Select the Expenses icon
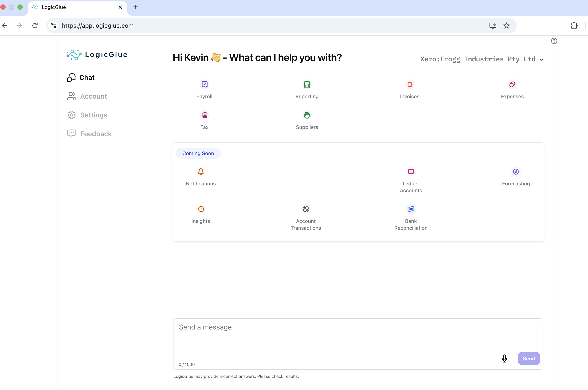The image size is (588, 390). 512,85
